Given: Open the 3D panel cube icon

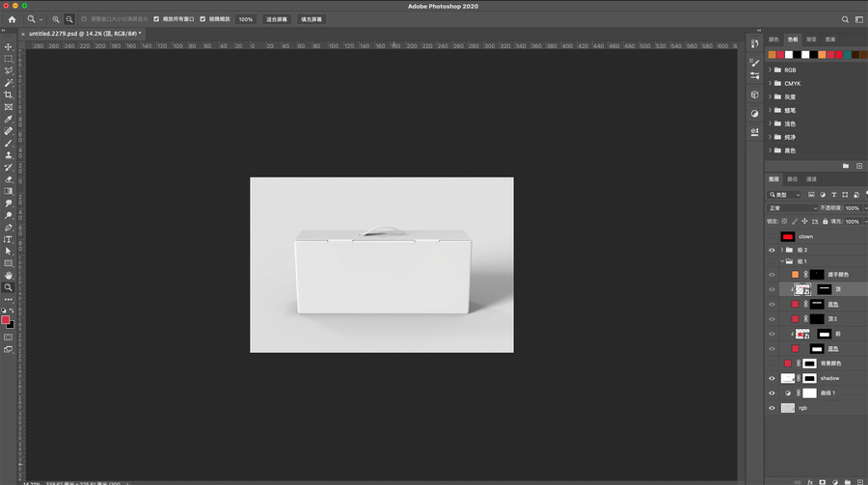Looking at the screenshot, I should point(754,94).
